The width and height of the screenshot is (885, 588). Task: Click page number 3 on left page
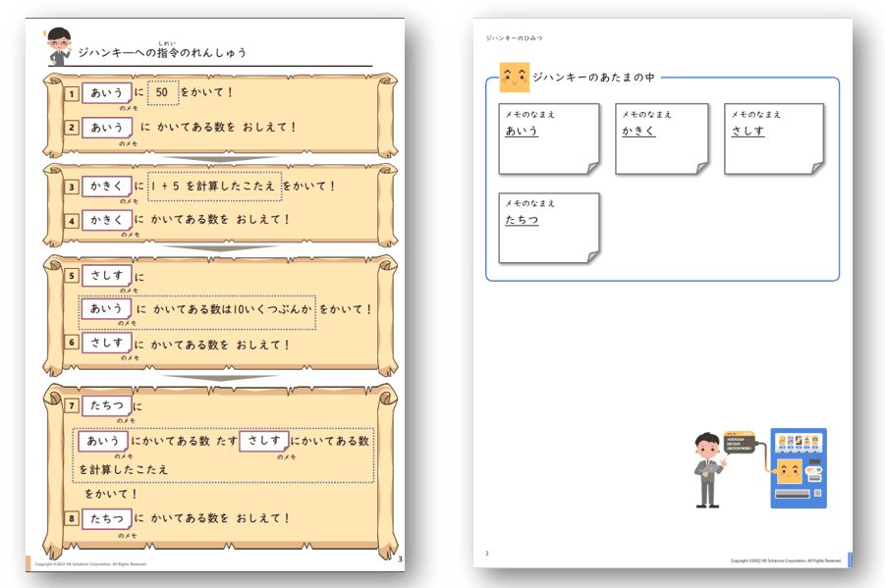click(x=400, y=560)
